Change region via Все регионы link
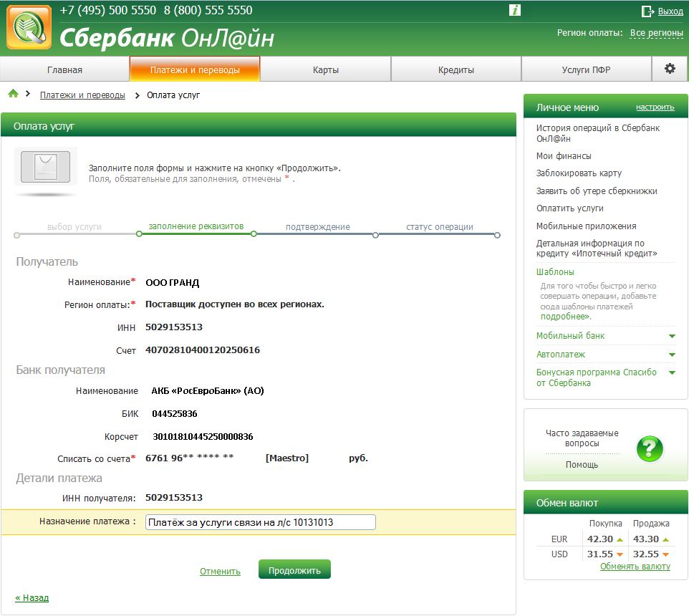 (657, 33)
